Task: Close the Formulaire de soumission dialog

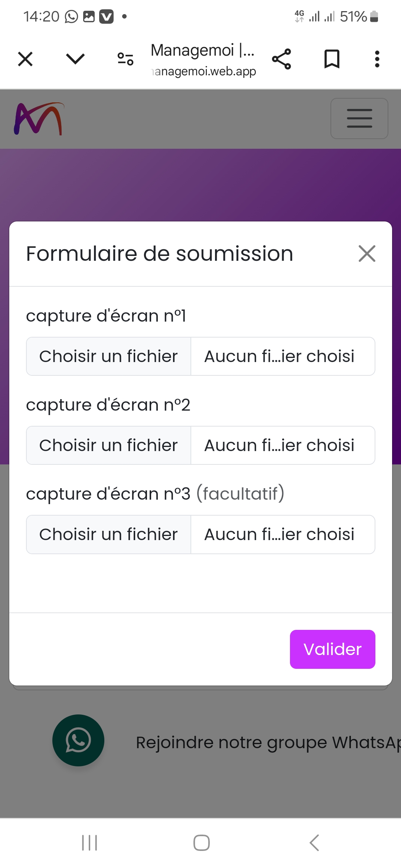Action: click(x=367, y=254)
